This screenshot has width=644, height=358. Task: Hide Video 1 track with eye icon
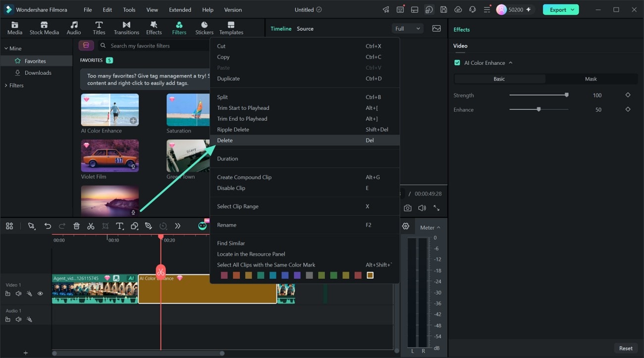click(x=40, y=294)
